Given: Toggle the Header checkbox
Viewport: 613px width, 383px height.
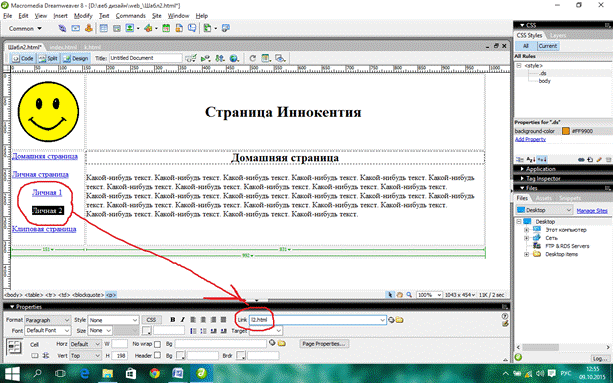Looking at the screenshot, I should 157,355.
